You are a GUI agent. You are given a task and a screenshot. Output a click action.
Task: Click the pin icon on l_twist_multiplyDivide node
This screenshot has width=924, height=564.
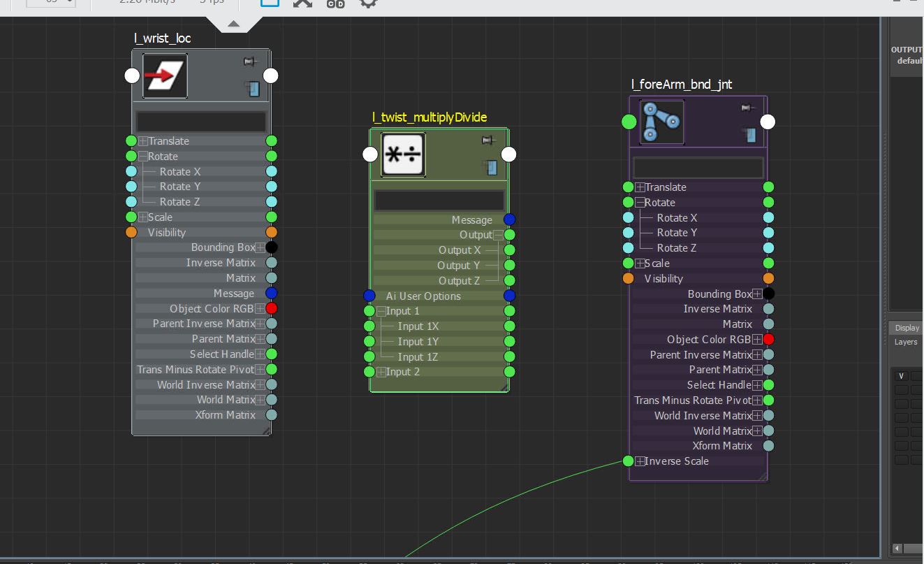pyautogui.click(x=489, y=140)
